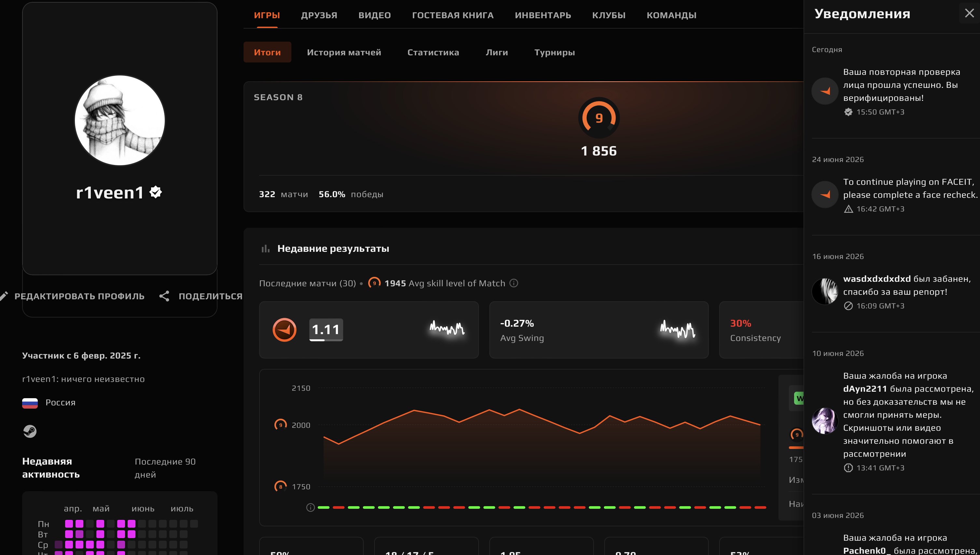The width and height of the screenshot is (980, 555).
Task: Click the last red match marker under the chart
Action: [760, 508]
